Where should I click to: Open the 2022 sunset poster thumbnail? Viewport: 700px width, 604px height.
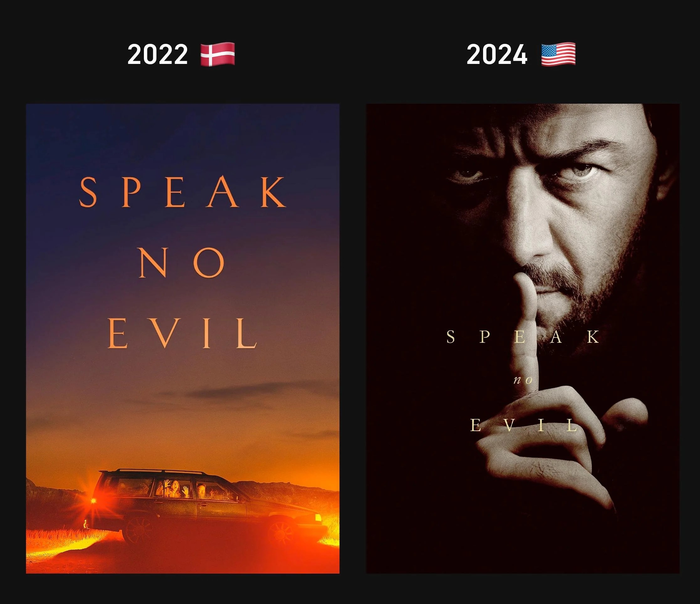pyautogui.click(x=183, y=339)
